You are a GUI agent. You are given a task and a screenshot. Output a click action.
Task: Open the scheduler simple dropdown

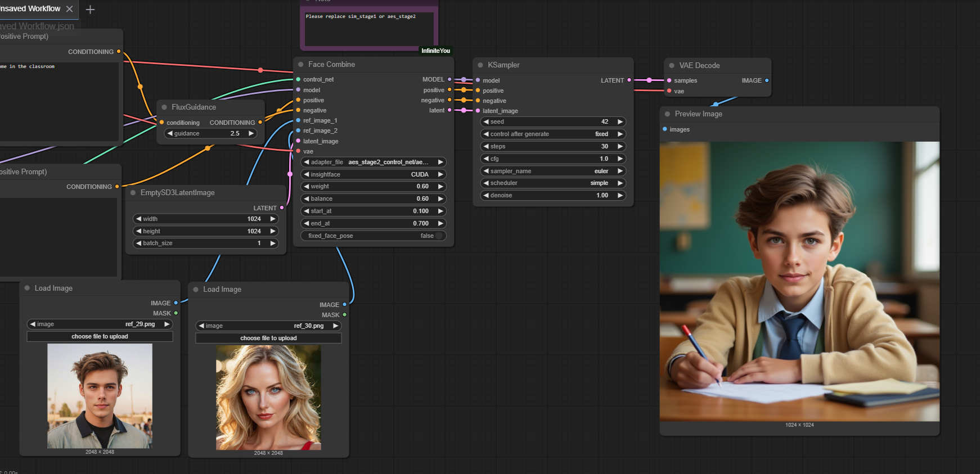pos(553,183)
